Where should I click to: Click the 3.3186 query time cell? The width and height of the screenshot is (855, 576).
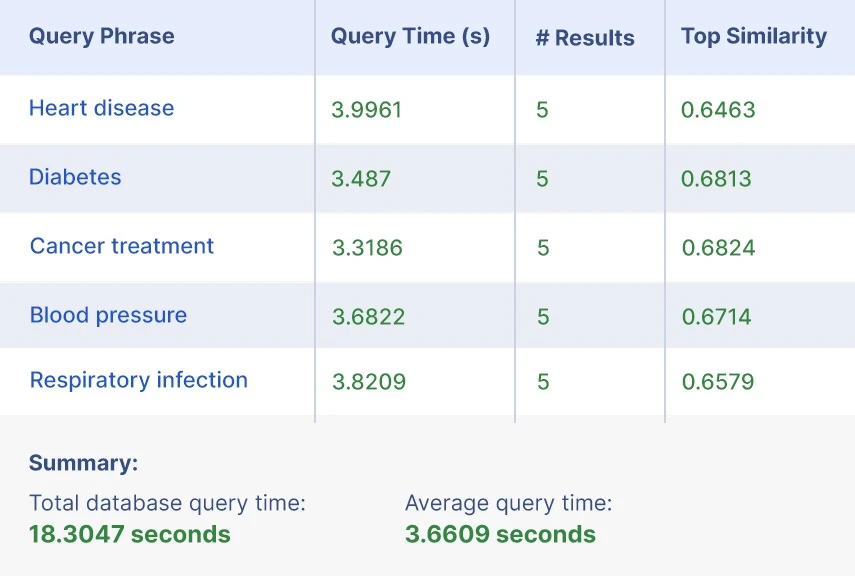coord(367,248)
